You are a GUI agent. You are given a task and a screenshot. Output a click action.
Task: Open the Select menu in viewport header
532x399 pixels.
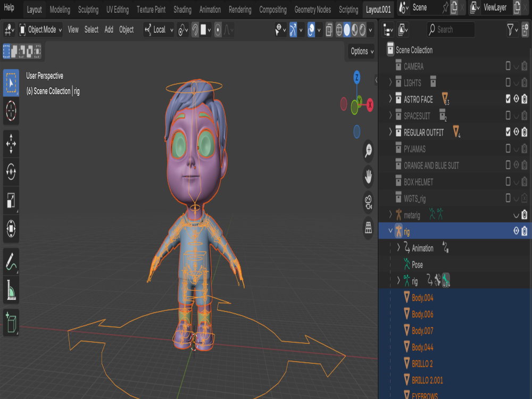(92, 30)
